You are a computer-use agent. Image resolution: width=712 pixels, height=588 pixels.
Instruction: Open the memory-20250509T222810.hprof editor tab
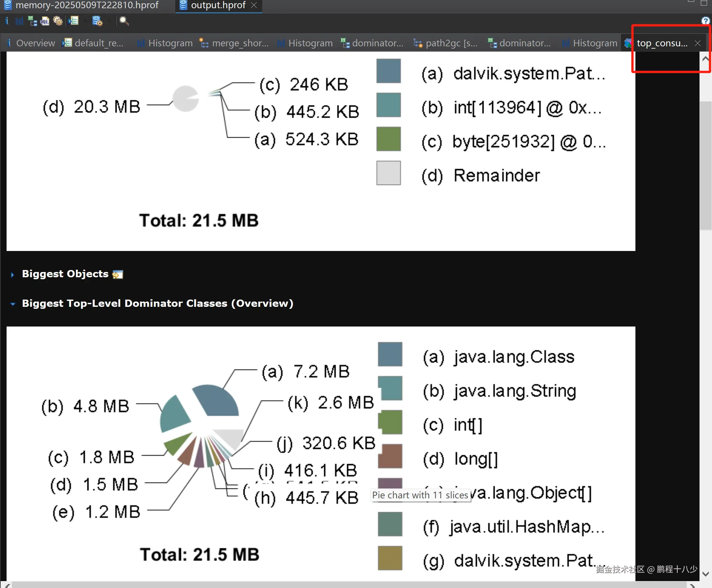pos(87,5)
